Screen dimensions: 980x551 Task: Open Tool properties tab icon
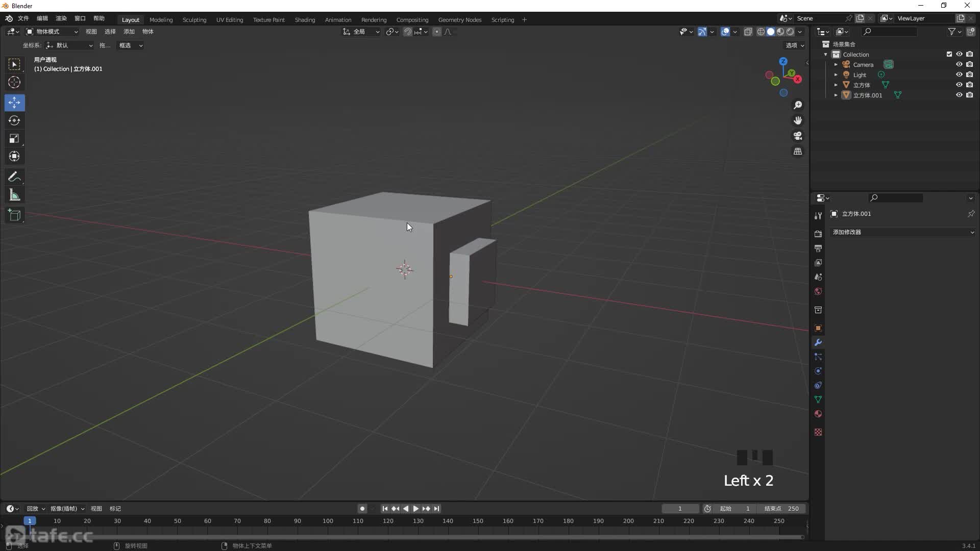click(x=818, y=216)
